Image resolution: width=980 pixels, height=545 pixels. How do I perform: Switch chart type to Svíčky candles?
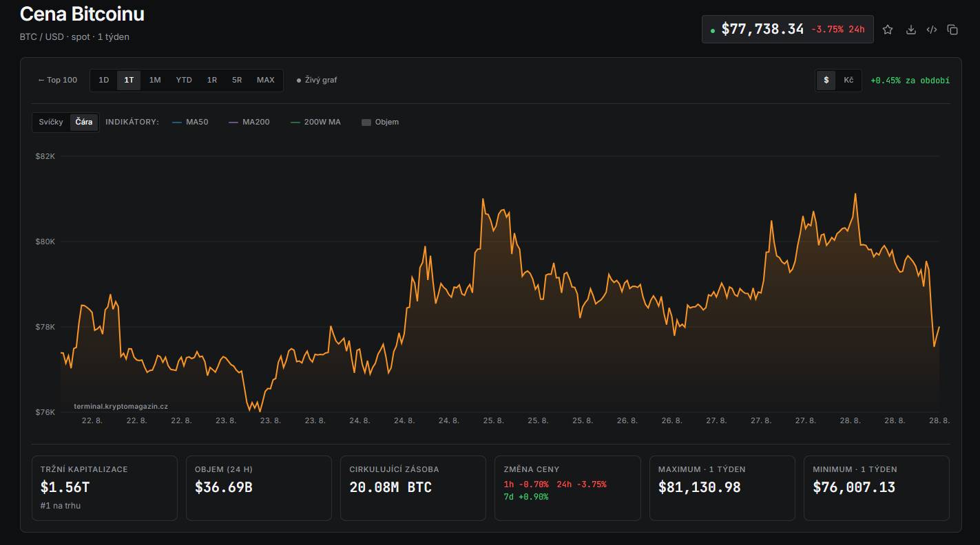tap(51, 122)
